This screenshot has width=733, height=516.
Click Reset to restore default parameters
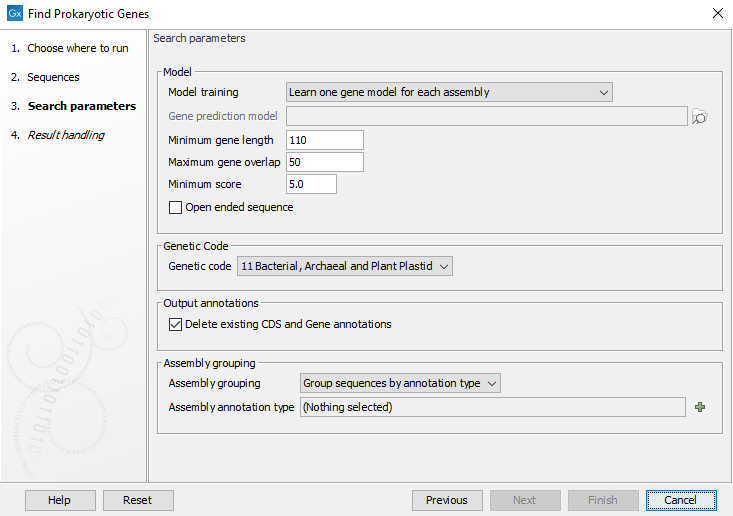137,500
